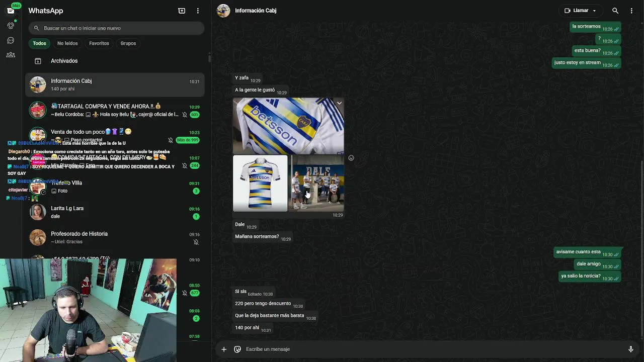Select the Grupos filter tab
Viewport: 644px width, 362px height.
coord(128,43)
